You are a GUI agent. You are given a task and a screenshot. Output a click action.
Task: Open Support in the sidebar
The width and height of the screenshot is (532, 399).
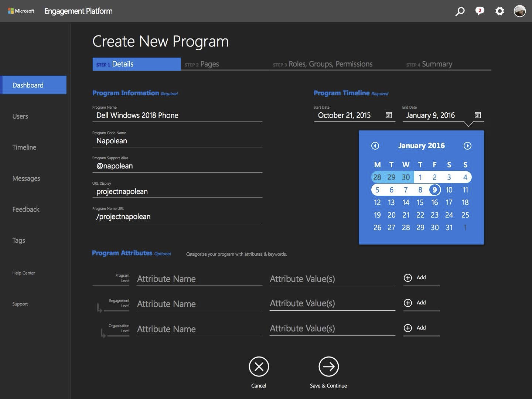(20, 304)
